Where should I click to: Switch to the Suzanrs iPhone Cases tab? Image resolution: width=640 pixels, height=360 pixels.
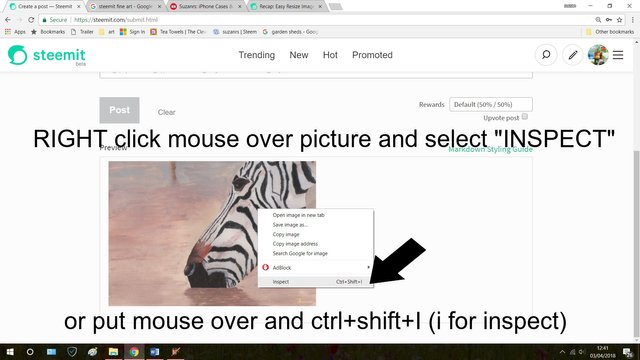[206, 7]
